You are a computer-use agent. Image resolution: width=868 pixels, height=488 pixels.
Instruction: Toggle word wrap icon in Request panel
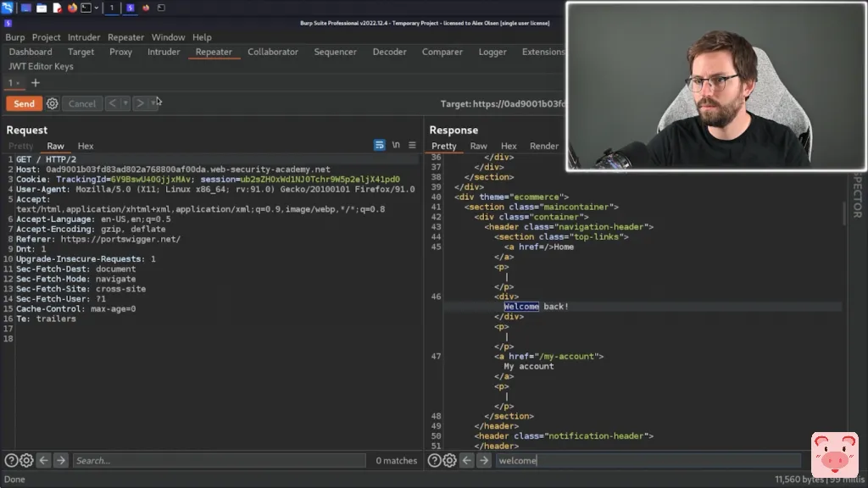click(380, 146)
